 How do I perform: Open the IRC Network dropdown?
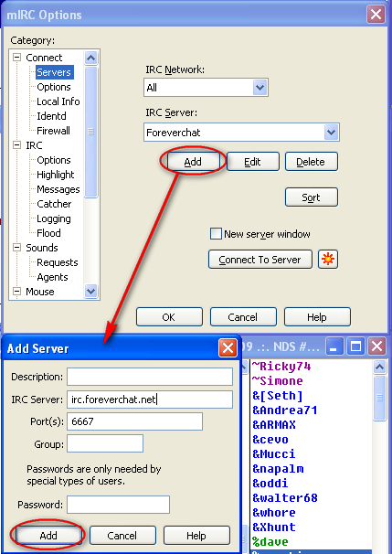(260, 87)
